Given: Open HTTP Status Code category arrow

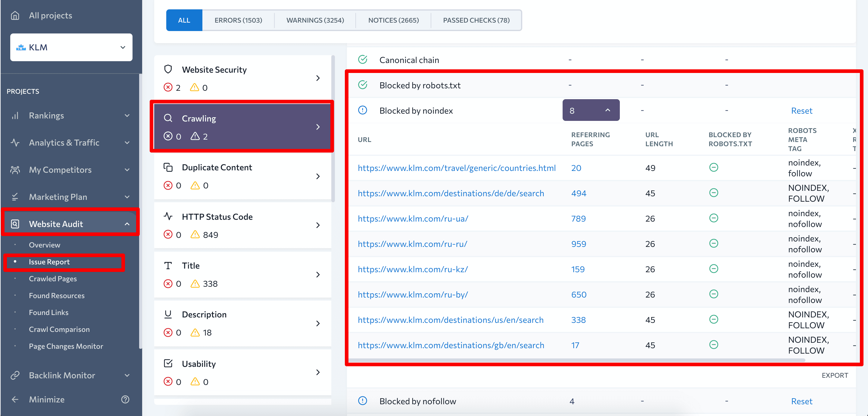Looking at the screenshot, I should pos(318,225).
